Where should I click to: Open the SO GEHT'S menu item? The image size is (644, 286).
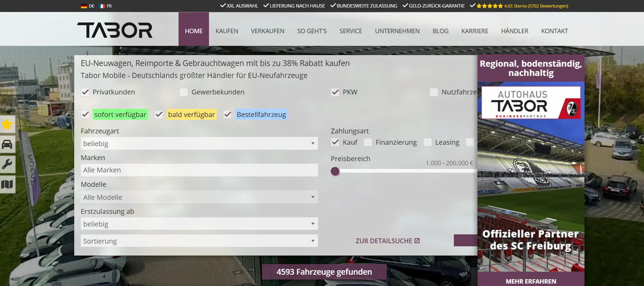pyautogui.click(x=312, y=31)
